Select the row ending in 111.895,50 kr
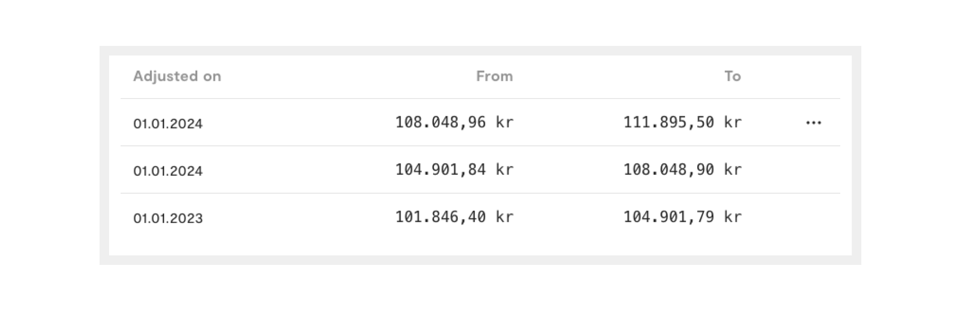 pos(480,122)
